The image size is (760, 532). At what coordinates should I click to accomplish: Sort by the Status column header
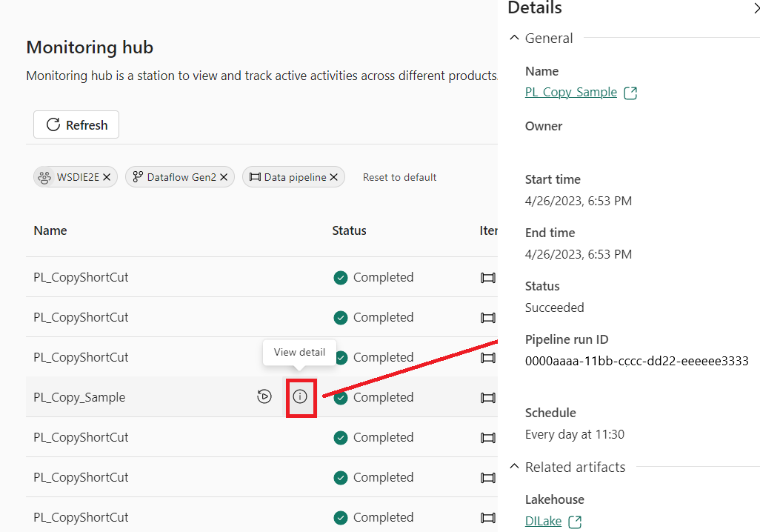(x=349, y=230)
